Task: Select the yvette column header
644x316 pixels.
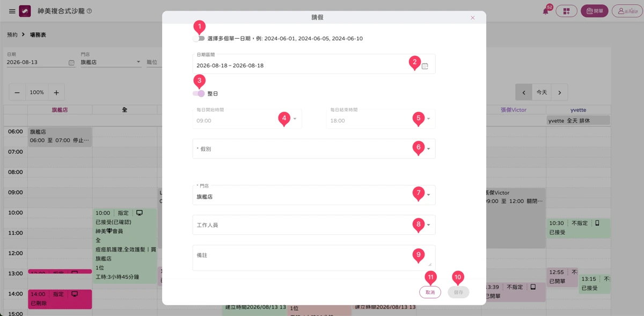Action: (579, 110)
